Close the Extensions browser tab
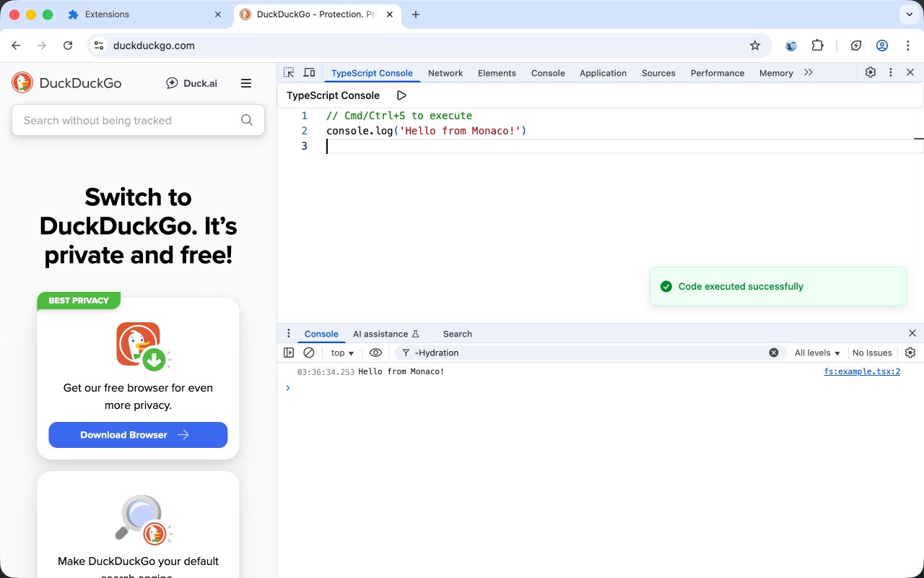924x578 pixels. point(219,14)
